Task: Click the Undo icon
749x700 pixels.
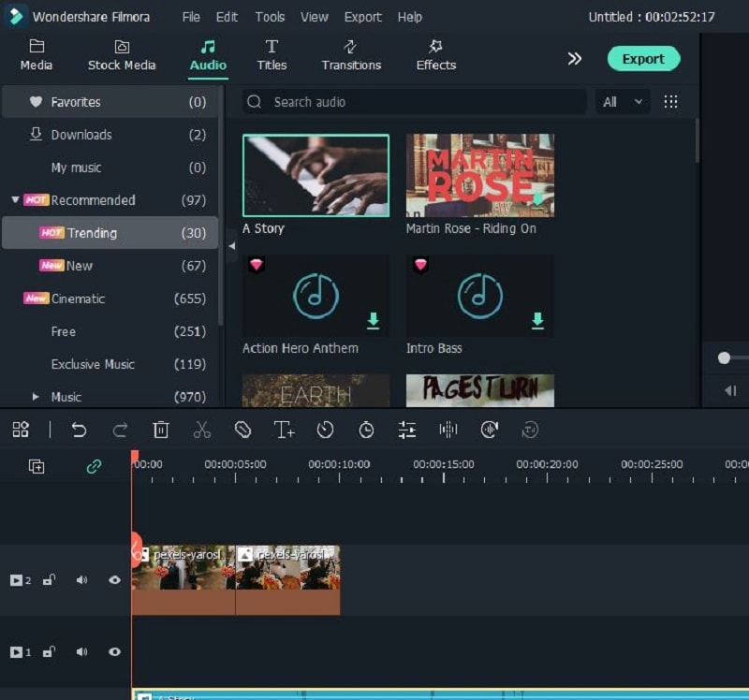Action: pos(79,430)
